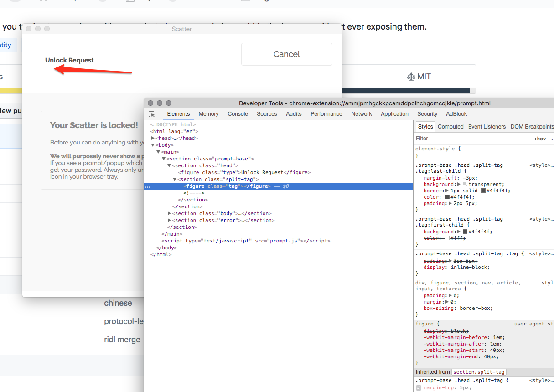The width and height of the screenshot is (554, 392).
Task: Switch to the Performance tab
Action: [x=326, y=114]
